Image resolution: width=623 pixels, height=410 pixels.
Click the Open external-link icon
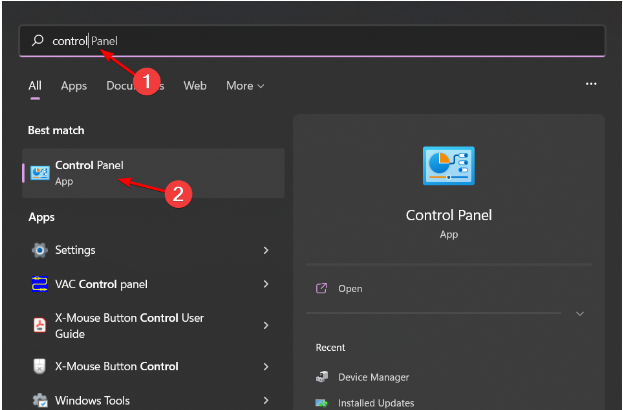click(321, 288)
